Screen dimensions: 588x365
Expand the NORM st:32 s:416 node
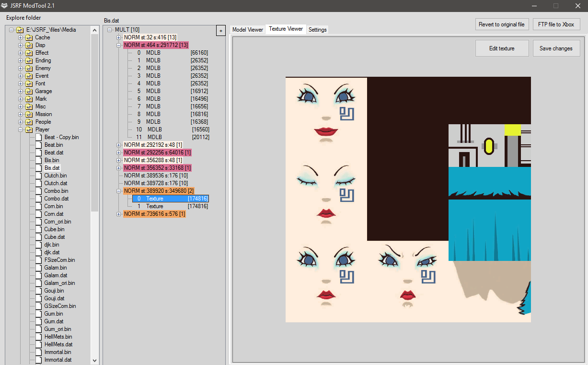point(119,36)
